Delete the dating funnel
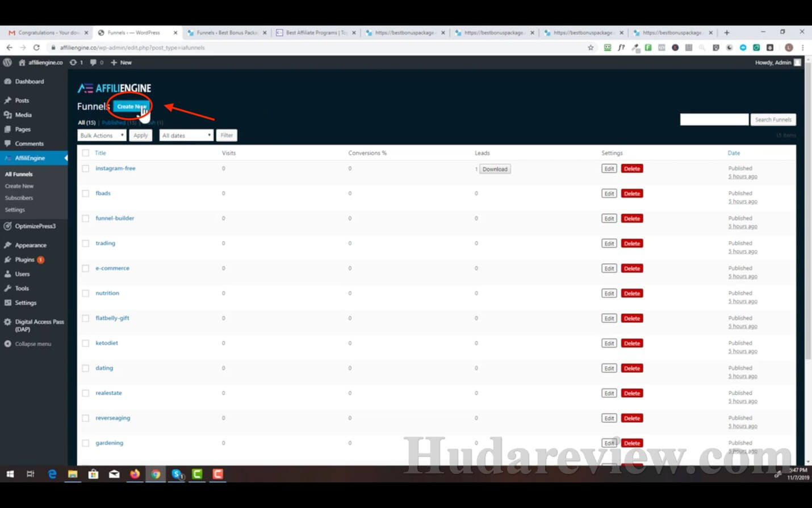The height and width of the screenshot is (508, 812). (x=632, y=369)
